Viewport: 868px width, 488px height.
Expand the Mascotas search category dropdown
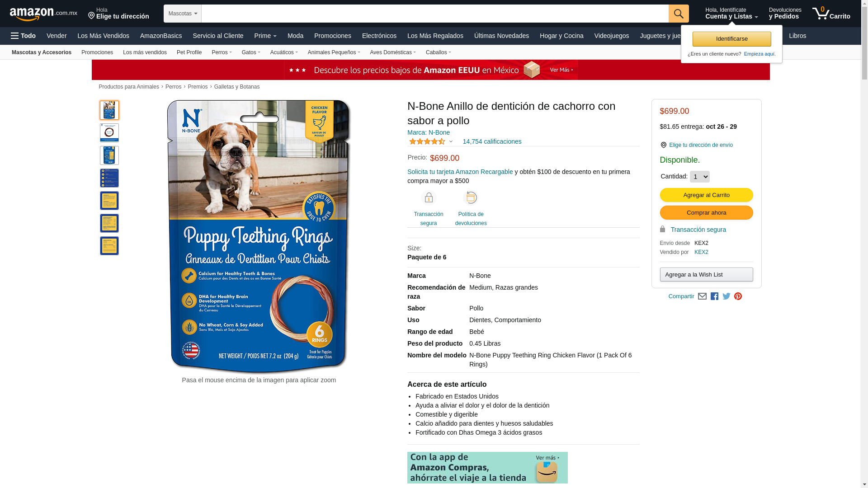click(x=183, y=14)
